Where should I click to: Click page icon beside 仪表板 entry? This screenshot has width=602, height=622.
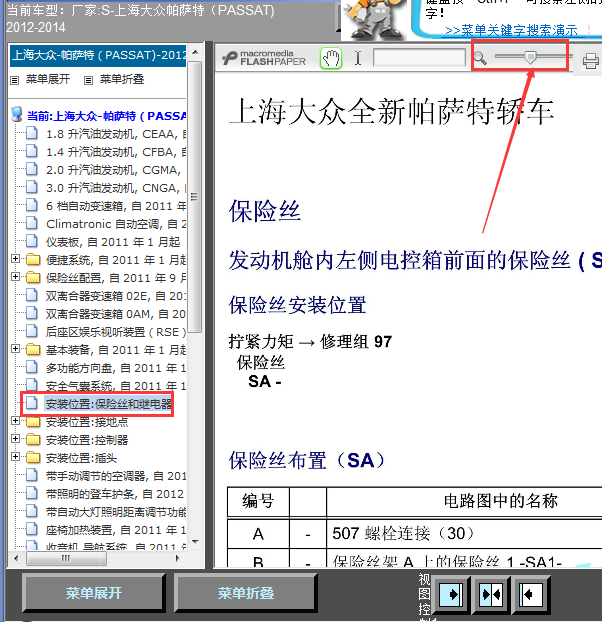(x=32, y=241)
